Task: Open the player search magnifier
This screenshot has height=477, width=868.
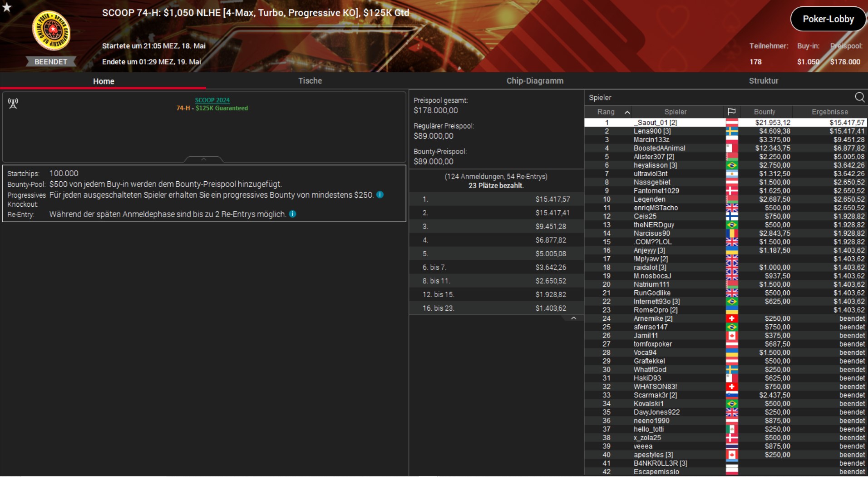Action: [x=859, y=97]
